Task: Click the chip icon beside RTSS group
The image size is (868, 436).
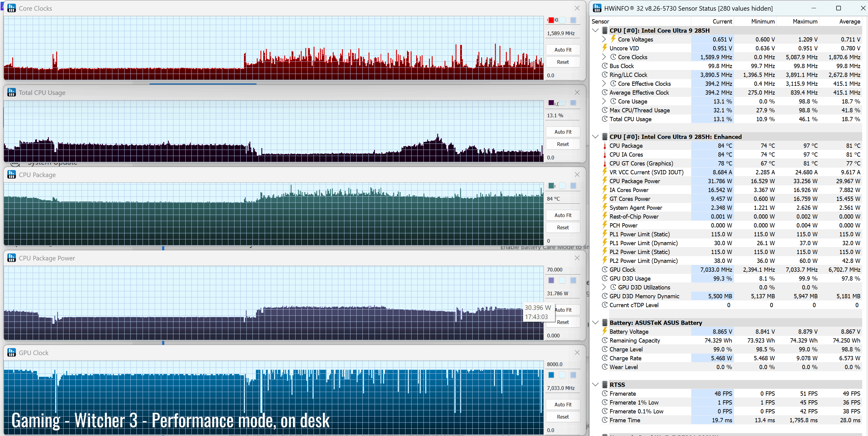Action: (x=605, y=385)
